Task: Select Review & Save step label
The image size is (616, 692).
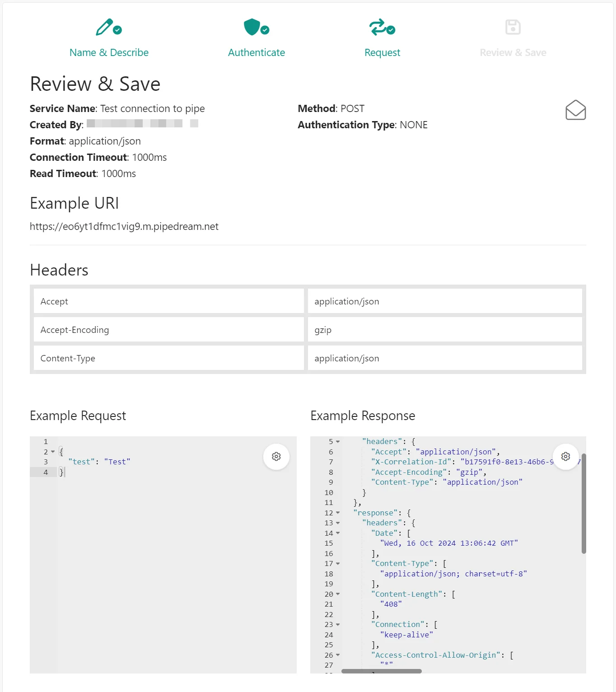Action: (513, 52)
